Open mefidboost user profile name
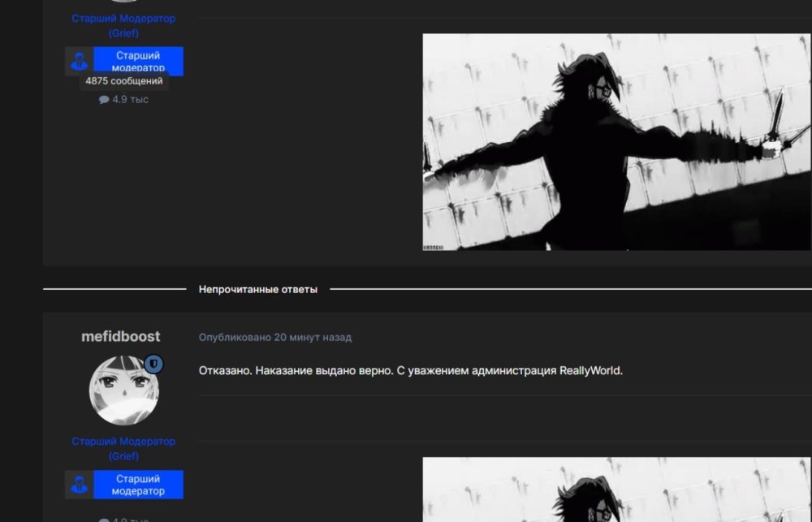Screen dimensions: 812x522 pyautogui.click(x=121, y=337)
